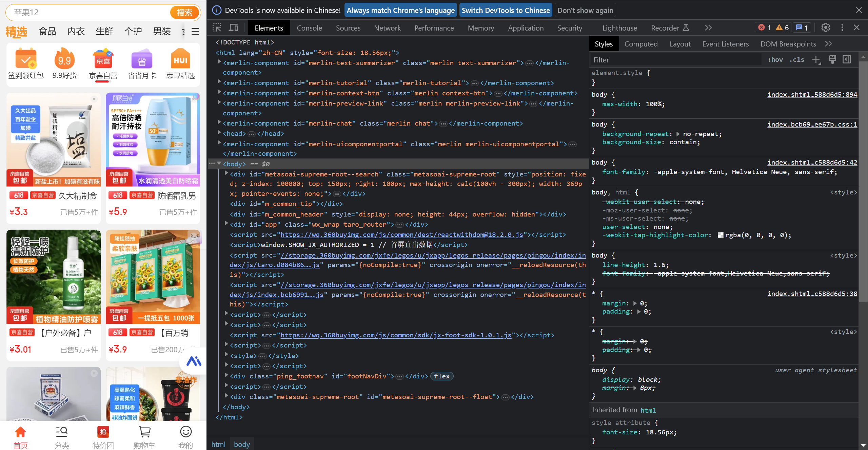Expand the ping_footnav div node

[x=226, y=375]
